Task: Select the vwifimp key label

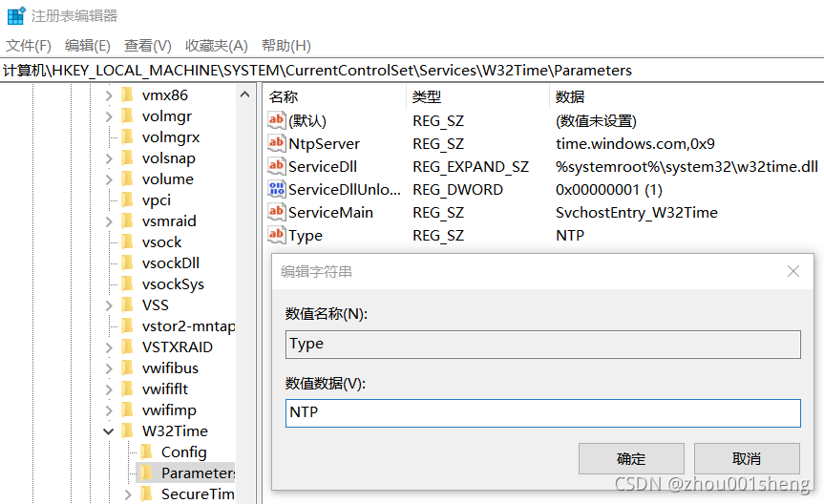Action: click(x=169, y=409)
